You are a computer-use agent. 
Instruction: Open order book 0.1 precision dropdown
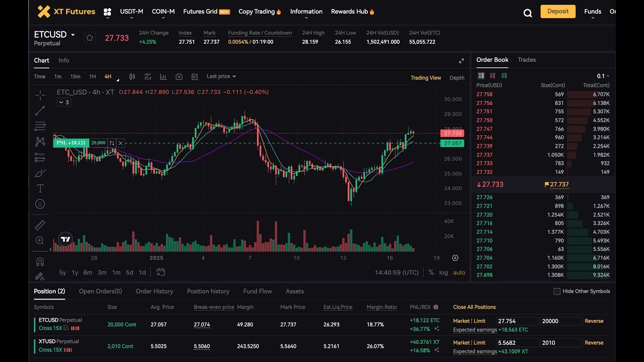click(603, 76)
